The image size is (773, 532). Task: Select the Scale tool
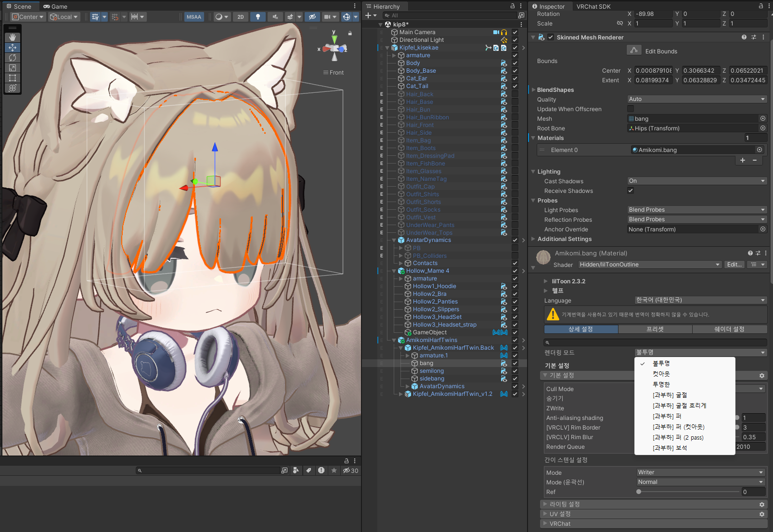tap(13, 68)
